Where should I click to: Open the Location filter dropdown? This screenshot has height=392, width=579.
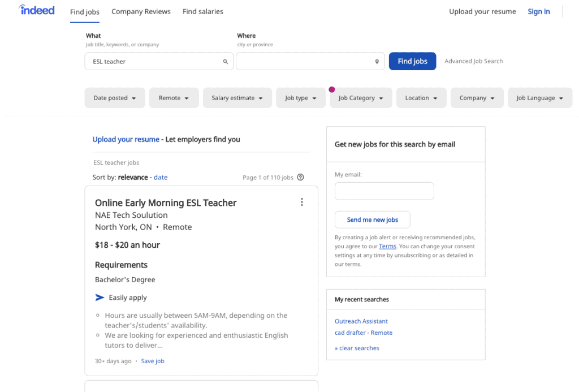coord(421,98)
